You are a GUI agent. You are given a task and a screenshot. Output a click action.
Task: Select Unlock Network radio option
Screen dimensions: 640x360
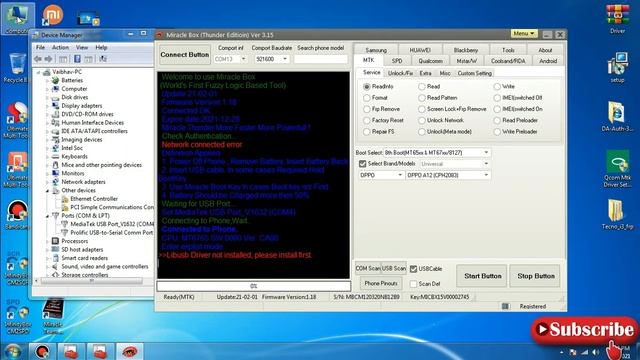click(422, 121)
